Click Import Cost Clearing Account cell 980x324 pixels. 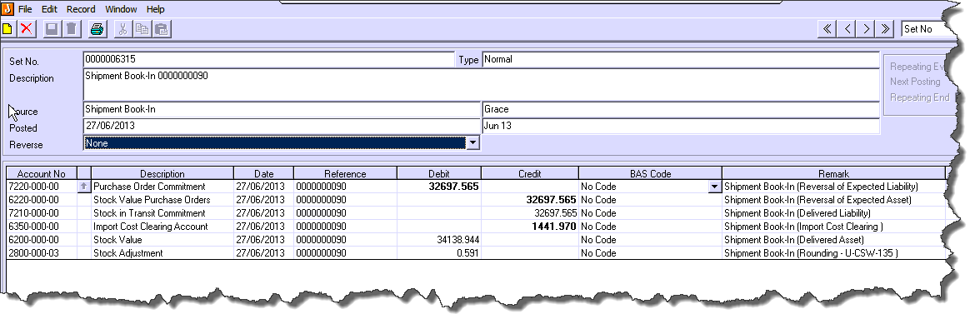click(162, 226)
